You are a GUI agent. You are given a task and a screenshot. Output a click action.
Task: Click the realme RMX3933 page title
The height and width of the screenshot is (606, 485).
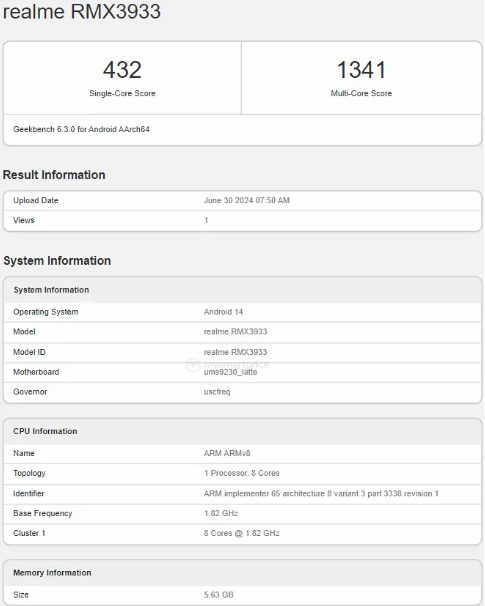click(82, 11)
